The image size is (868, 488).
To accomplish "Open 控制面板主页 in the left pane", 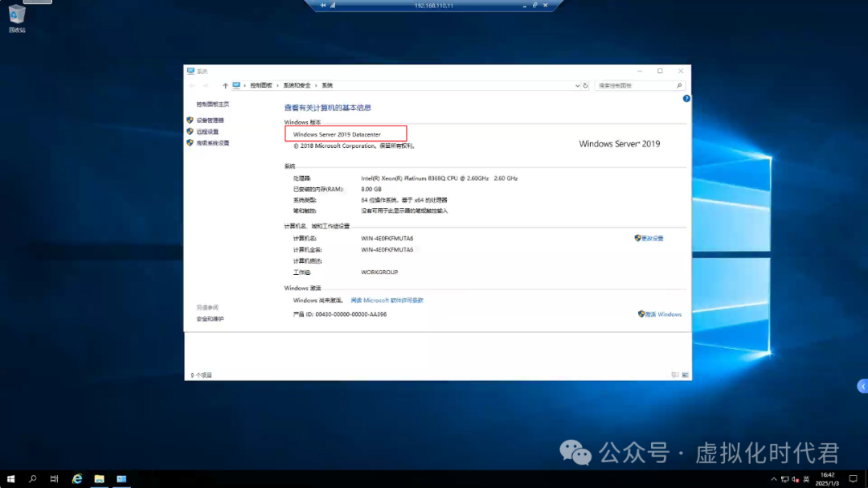I will [x=212, y=105].
